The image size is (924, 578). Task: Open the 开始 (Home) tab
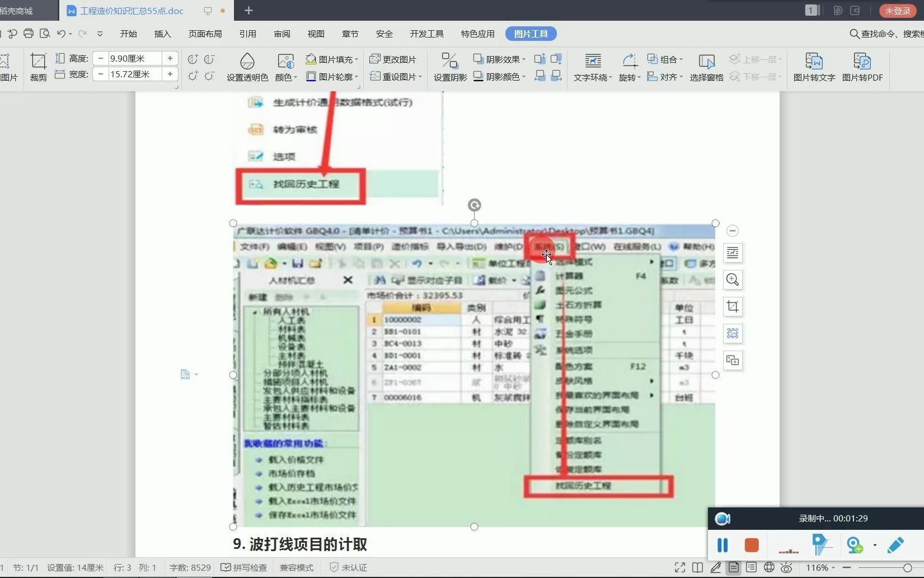pos(128,34)
